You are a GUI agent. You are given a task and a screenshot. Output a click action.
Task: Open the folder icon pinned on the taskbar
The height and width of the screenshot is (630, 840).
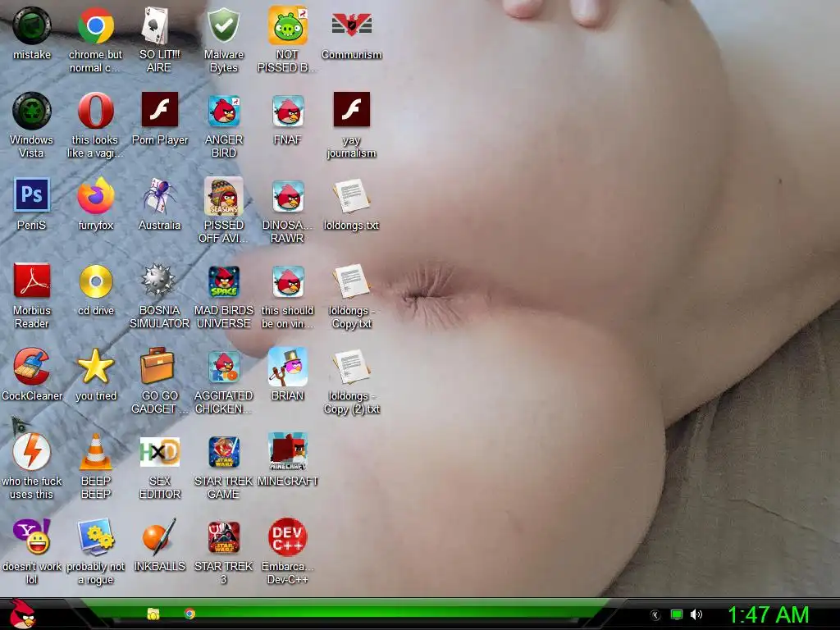pos(153,614)
